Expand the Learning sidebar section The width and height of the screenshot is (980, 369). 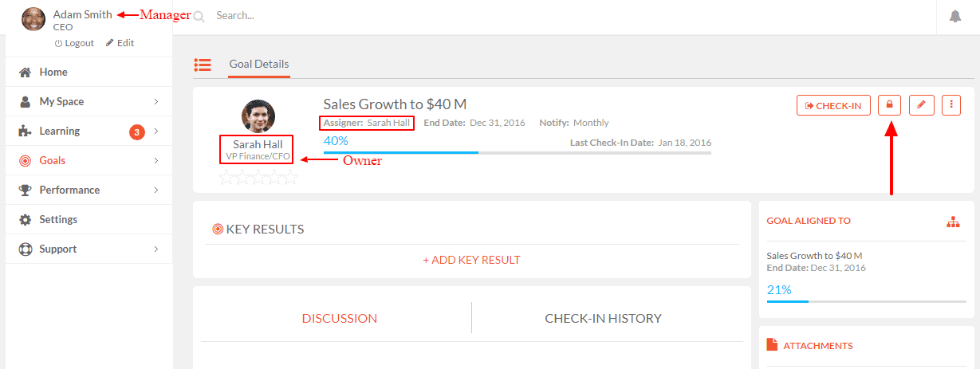(88, 131)
